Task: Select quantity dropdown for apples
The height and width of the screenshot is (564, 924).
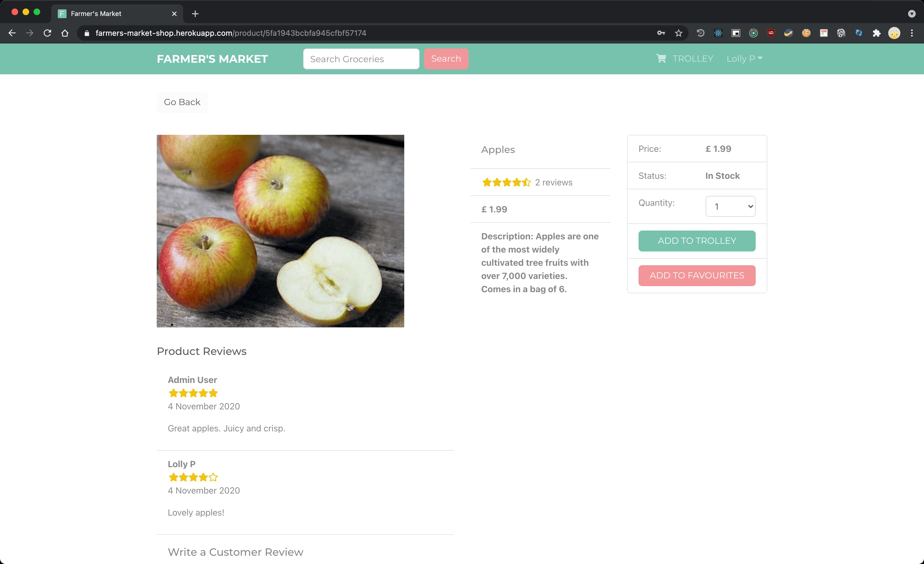Action: tap(731, 206)
